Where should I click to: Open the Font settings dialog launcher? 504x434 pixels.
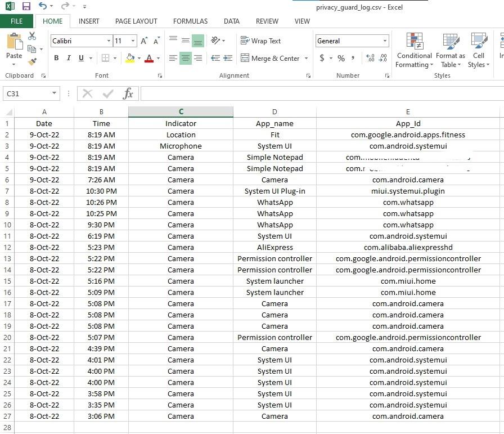point(160,75)
